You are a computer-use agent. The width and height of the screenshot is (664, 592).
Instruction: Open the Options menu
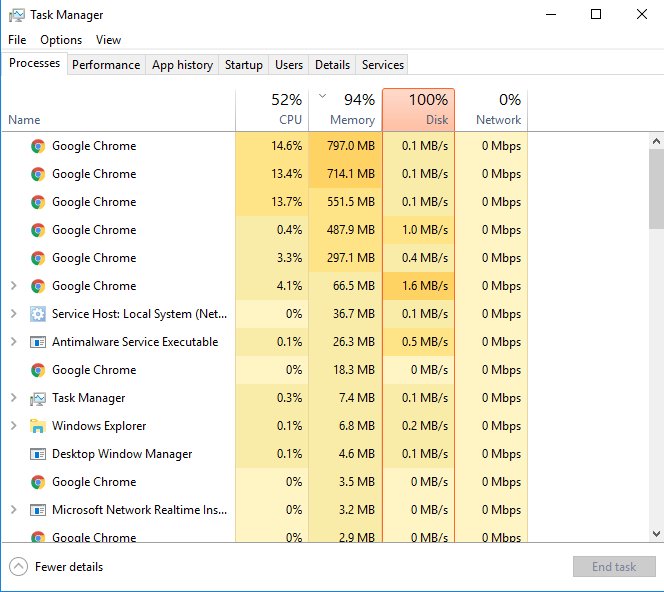[61, 40]
